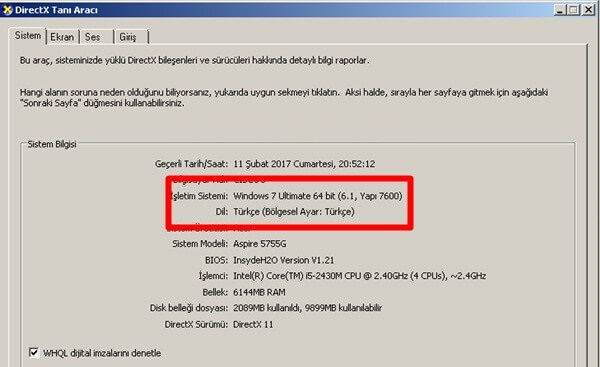This screenshot has height=367, width=600.
Task: Click the Dil label
Action: coord(222,212)
